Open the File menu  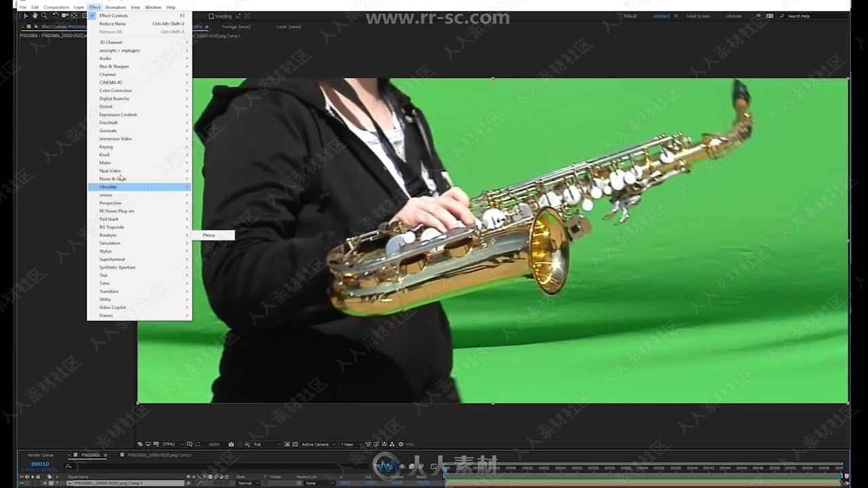point(22,7)
